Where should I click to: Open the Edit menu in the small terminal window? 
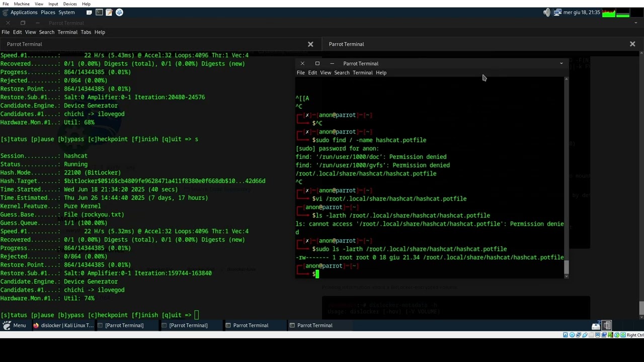pos(312,73)
